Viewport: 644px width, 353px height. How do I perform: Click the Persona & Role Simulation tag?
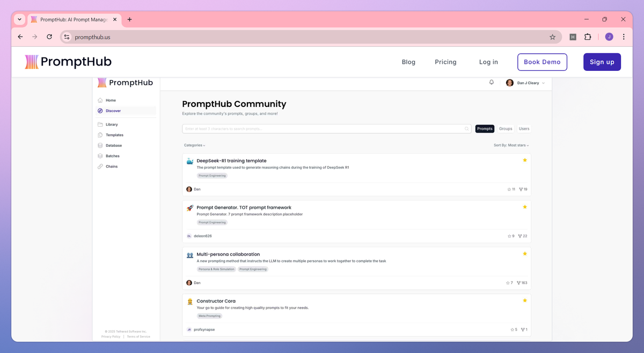pyautogui.click(x=216, y=269)
